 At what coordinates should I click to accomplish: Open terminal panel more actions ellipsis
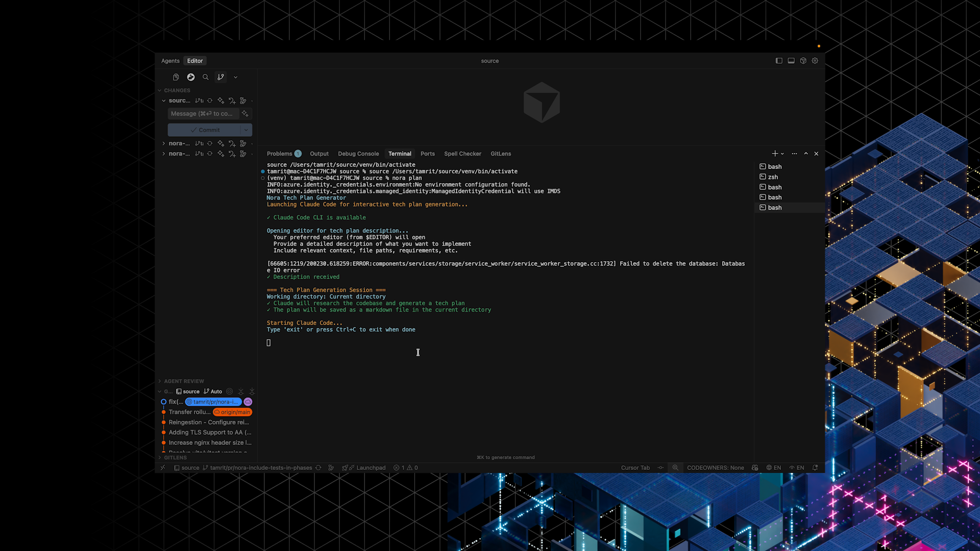794,154
